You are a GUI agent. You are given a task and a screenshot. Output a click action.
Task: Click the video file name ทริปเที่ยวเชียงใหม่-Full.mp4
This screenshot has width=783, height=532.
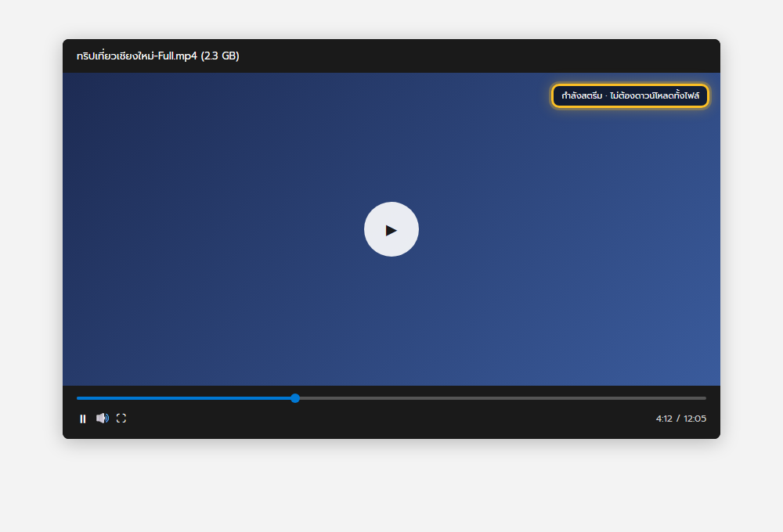137,56
